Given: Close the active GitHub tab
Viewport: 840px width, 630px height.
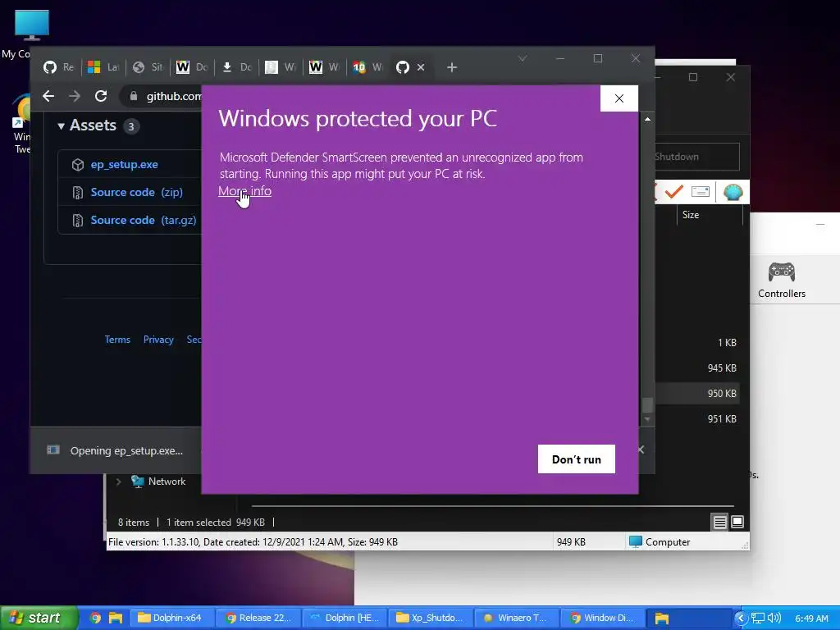Looking at the screenshot, I should coord(421,67).
